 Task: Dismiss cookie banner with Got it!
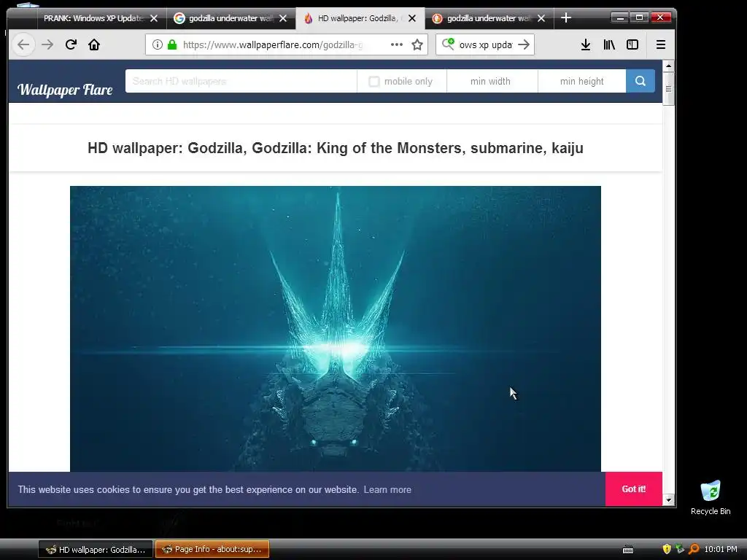(x=634, y=489)
